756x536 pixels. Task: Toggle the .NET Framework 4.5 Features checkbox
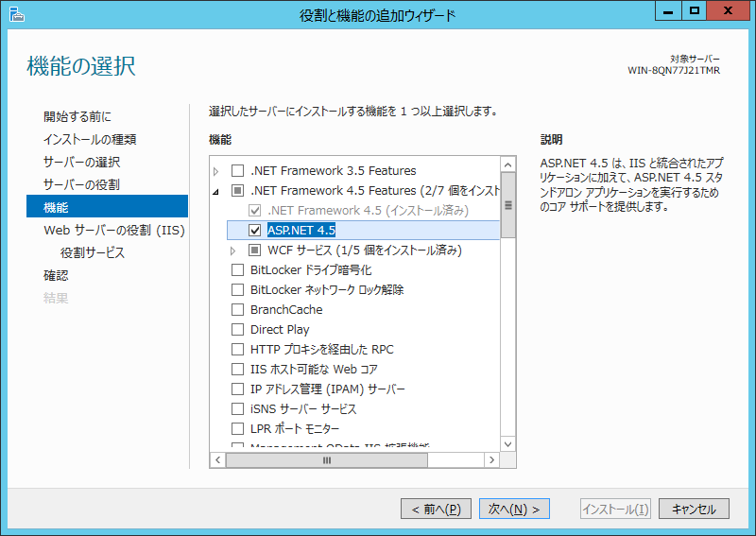(x=238, y=191)
